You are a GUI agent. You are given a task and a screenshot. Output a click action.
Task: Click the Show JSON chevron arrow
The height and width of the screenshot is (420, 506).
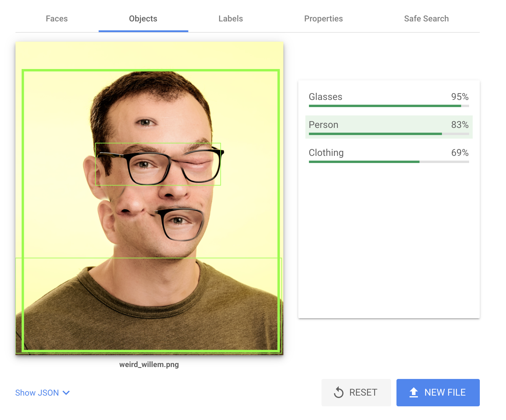[x=66, y=393]
